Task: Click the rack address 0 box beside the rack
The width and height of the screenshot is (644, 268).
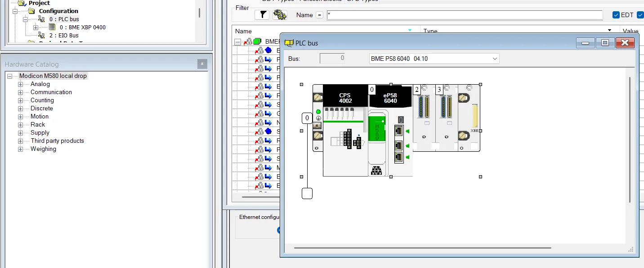Action: [307, 118]
